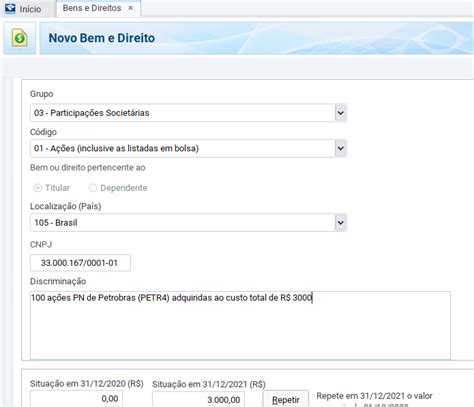Close the Bens e Direitos tab
The image size is (474, 407).
(x=131, y=8)
